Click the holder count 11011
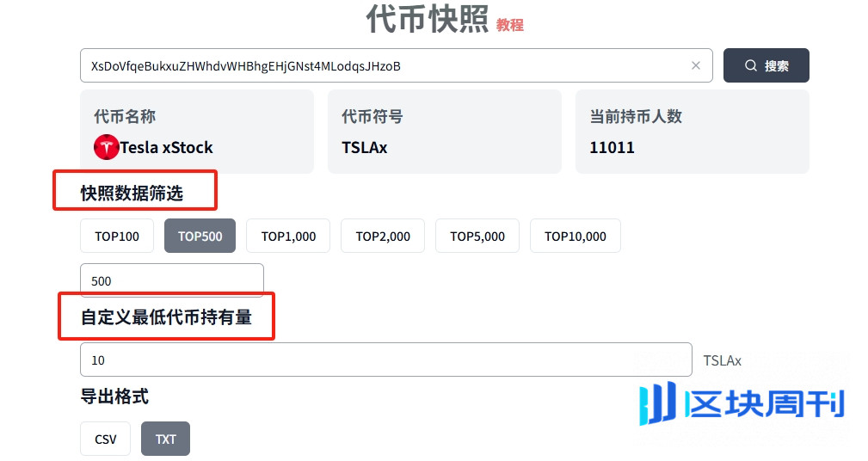This screenshot has width=868, height=461. tap(612, 147)
